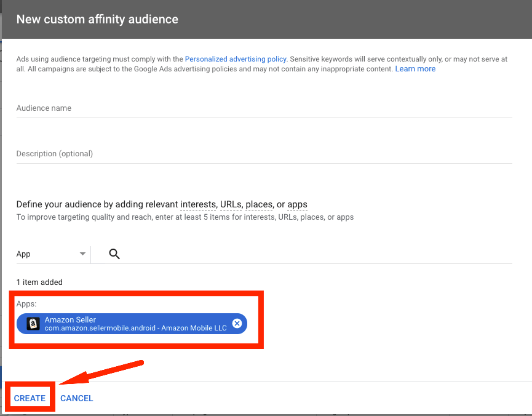532x416 pixels.
Task: Open the App category selector label
Action: [23, 254]
